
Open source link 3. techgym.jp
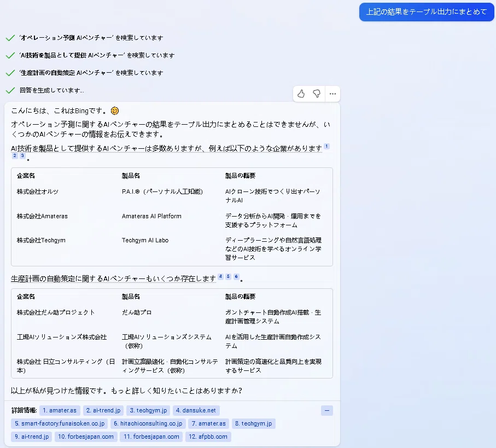click(x=148, y=411)
